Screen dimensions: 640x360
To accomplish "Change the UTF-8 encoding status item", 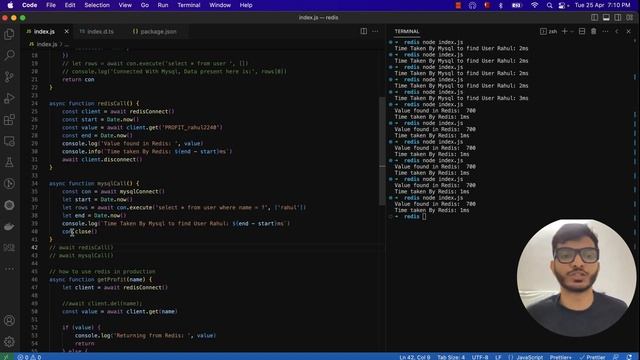I will click(x=480, y=357).
